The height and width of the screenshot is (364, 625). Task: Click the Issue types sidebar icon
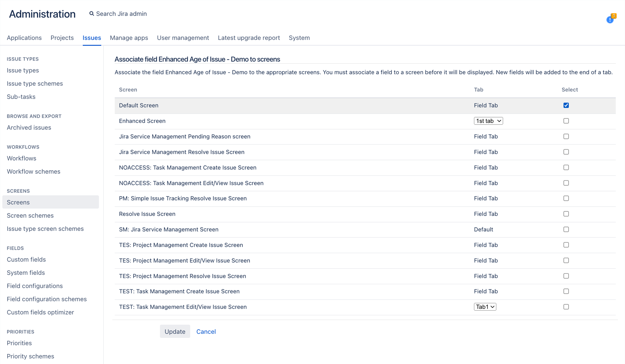point(23,70)
